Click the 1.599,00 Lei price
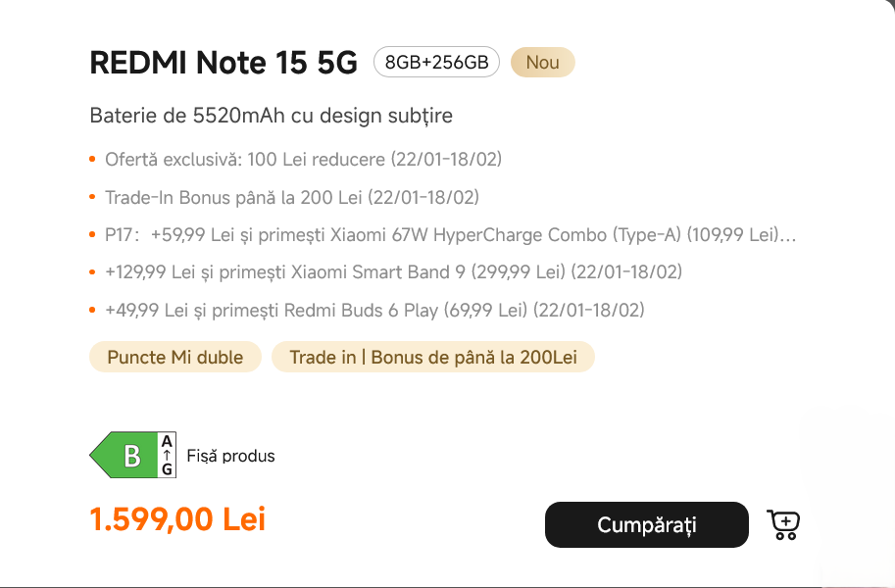Viewport: 895px width, 588px height. (x=177, y=519)
